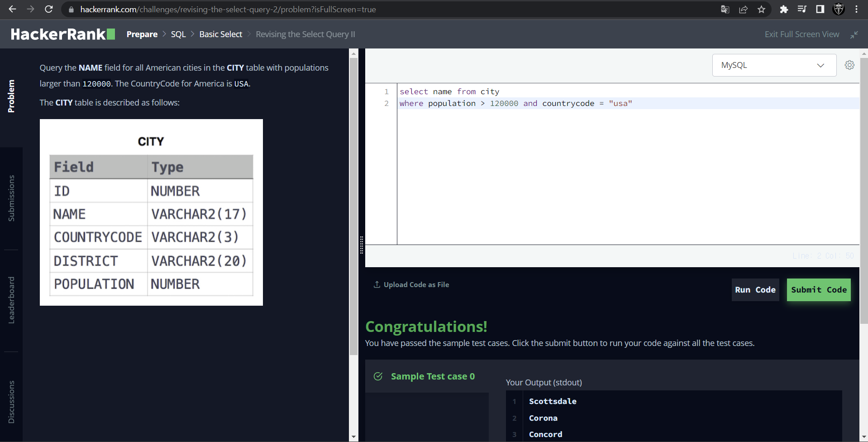Select the Sample Test case 0 tab
This screenshot has height=442, width=868.
pos(427,376)
